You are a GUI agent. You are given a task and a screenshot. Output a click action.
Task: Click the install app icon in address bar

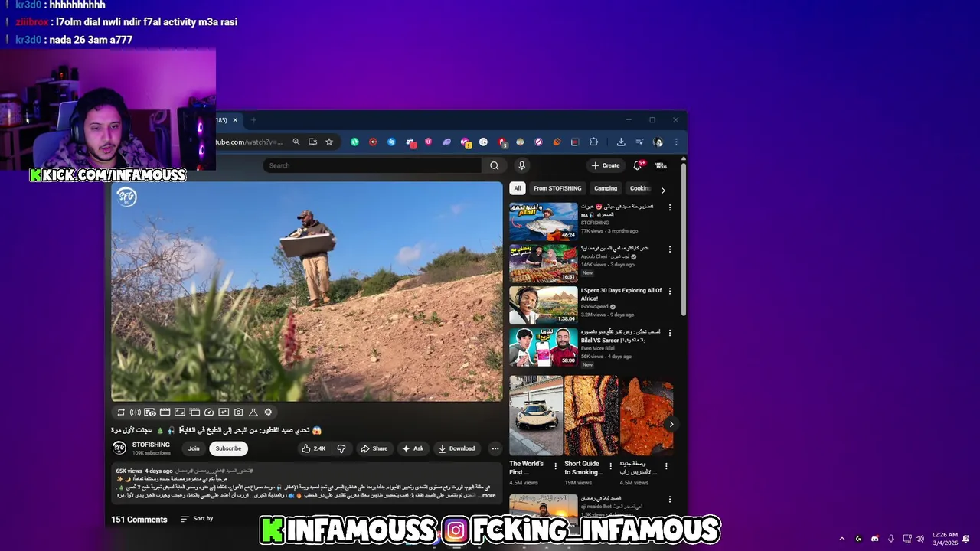point(312,142)
